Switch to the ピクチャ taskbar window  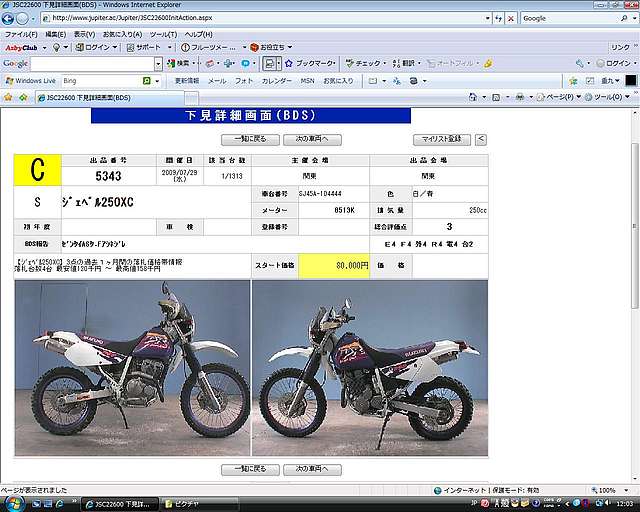point(199,504)
